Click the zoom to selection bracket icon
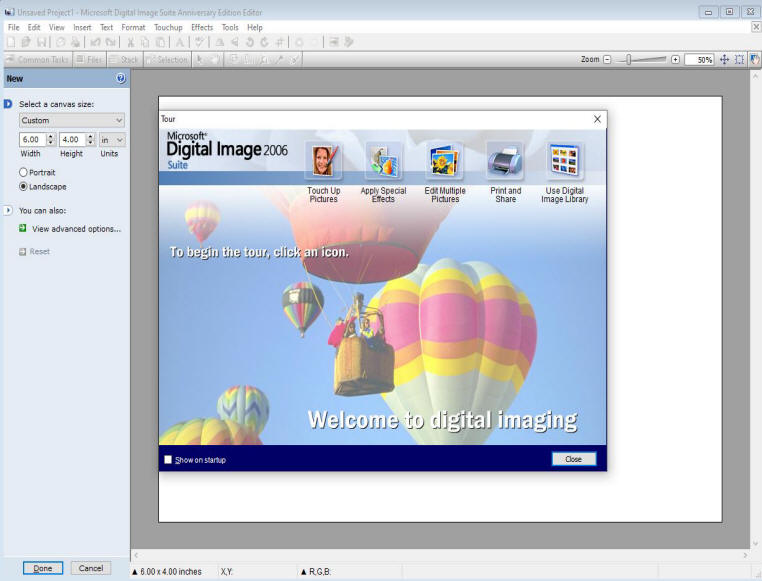Screen dimensions: 762x581 [x=739, y=59]
